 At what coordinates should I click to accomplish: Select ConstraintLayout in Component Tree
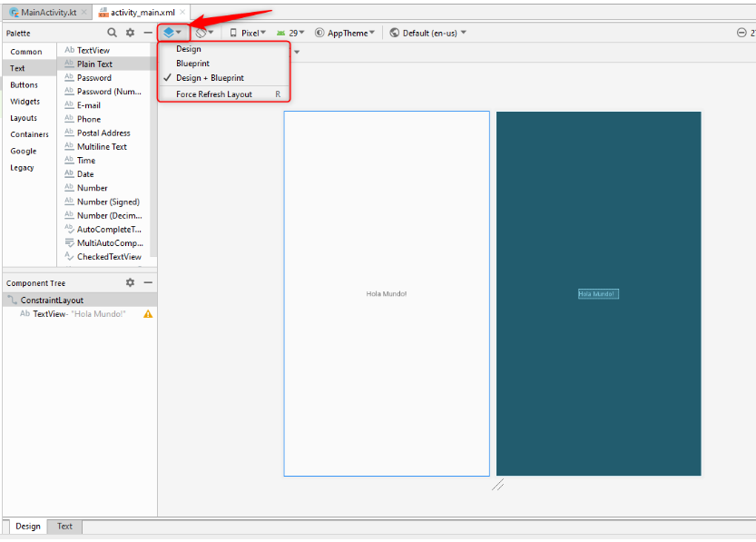pyautogui.click(x=52, y=300)
